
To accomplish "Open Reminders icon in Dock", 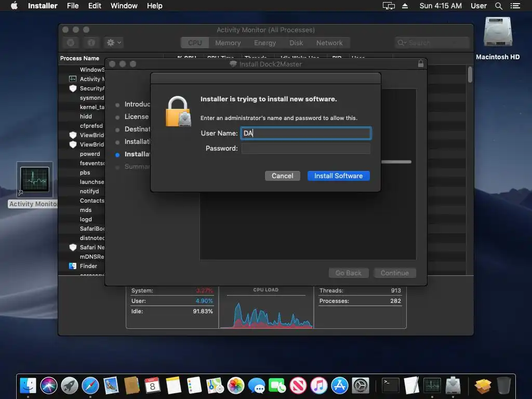I will (x=194, y=386).
